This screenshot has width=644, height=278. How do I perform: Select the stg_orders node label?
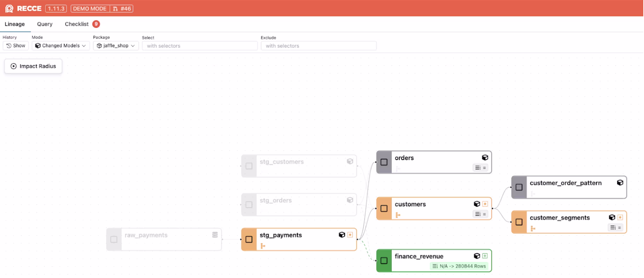pyautogui.click(x=276, y=200)
